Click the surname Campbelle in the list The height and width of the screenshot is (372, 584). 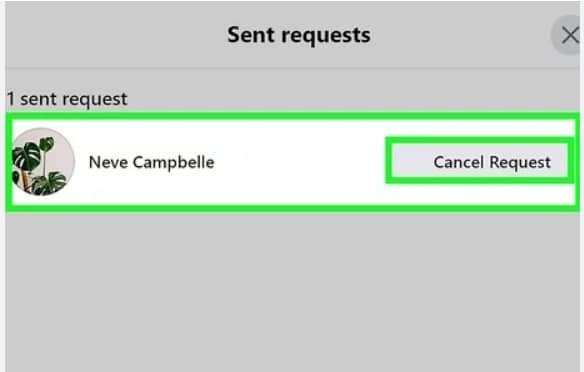174,163
